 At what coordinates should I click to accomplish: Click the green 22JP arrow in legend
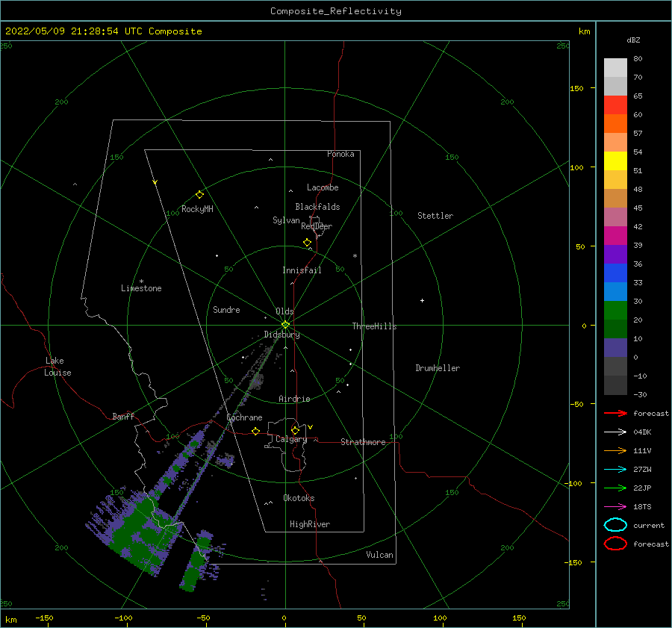click(x=616, y=488)
